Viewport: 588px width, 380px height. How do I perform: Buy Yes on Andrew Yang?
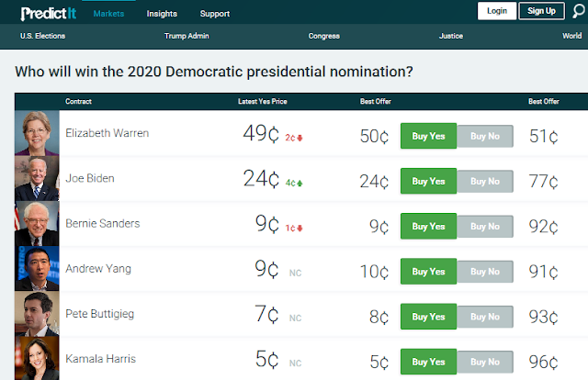428,272
